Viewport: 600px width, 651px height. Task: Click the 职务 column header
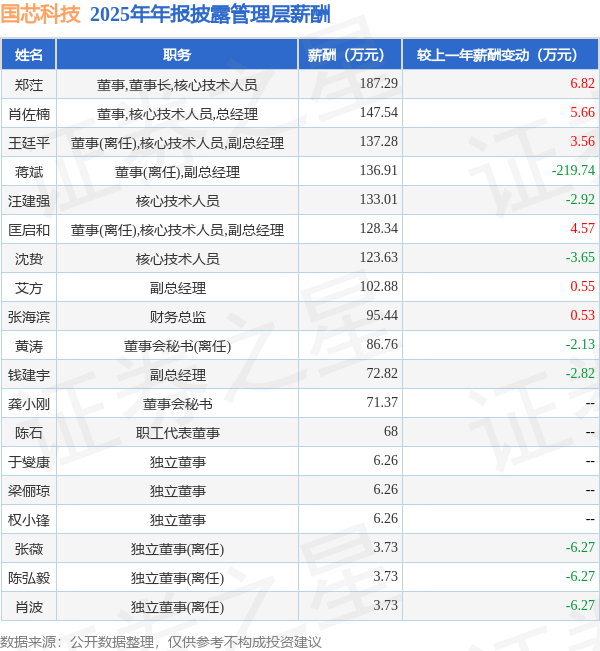tap(177, 55)
